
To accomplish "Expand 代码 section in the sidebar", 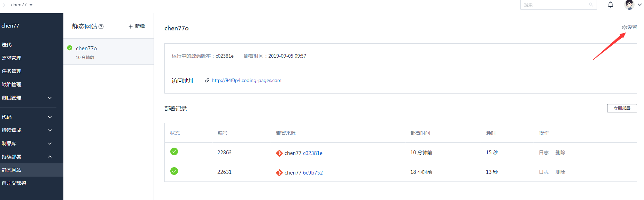I will 50,117.
